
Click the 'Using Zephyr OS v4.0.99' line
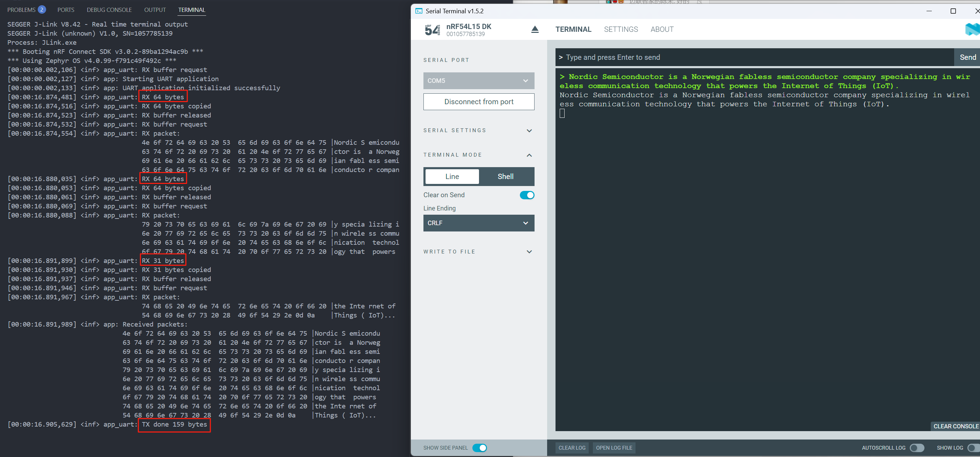click(92, 61)
